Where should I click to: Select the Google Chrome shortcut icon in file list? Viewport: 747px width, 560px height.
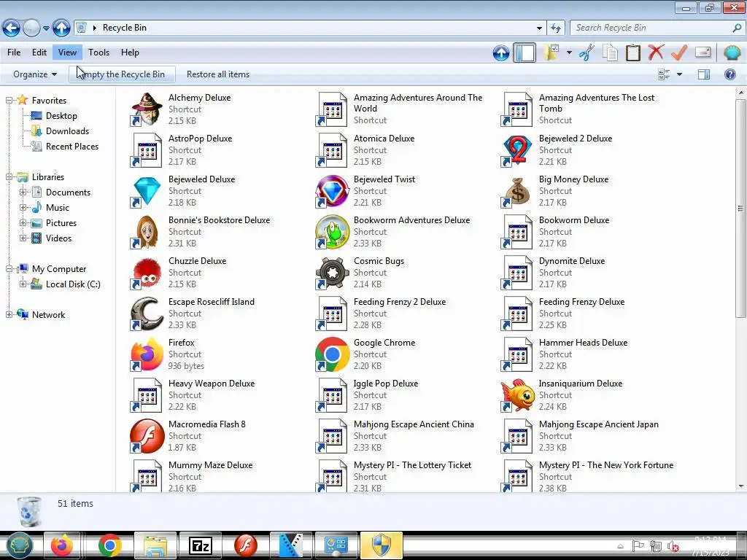click(332, 354)
